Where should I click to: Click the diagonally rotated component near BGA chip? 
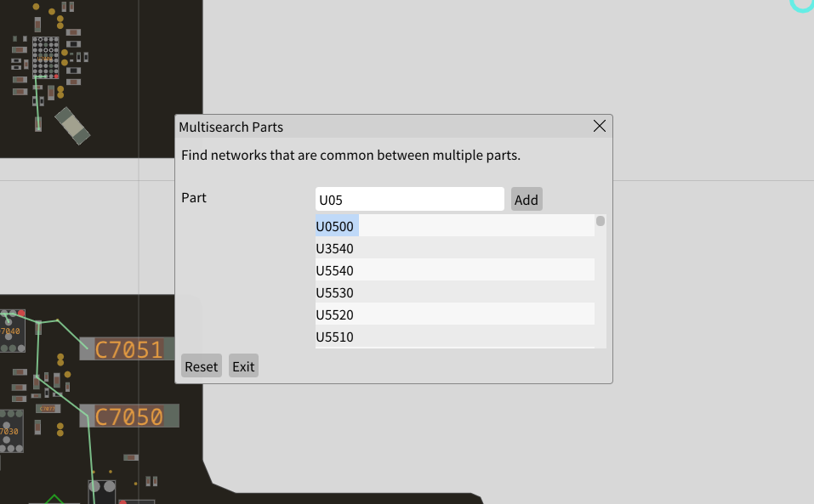tap(71, 125)
